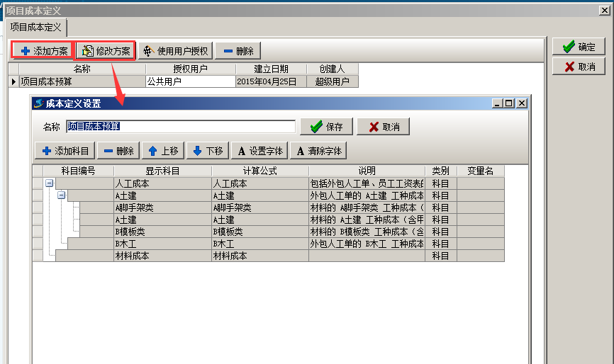Confirm with the 确定 checkmark button
This screenshot has height=364, width=614.
click(579, 47)
